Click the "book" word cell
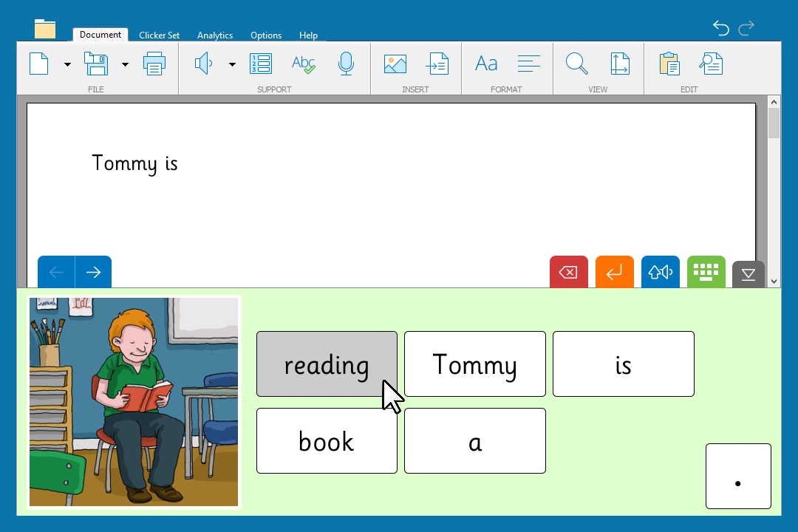Viewport: 798px width, 532px height. click(327, 441)
